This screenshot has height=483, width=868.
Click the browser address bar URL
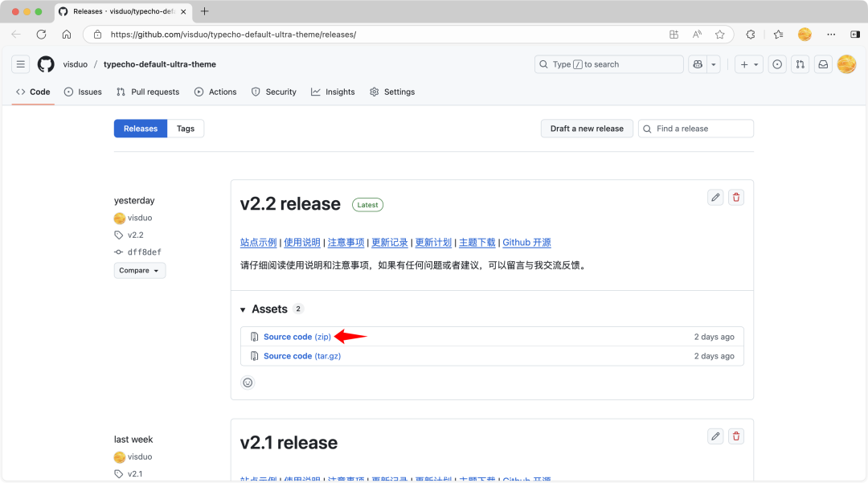click(x=233, y=35)
